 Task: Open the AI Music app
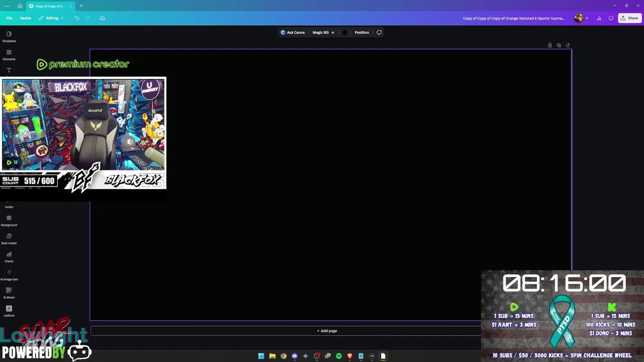pos(9,293)
